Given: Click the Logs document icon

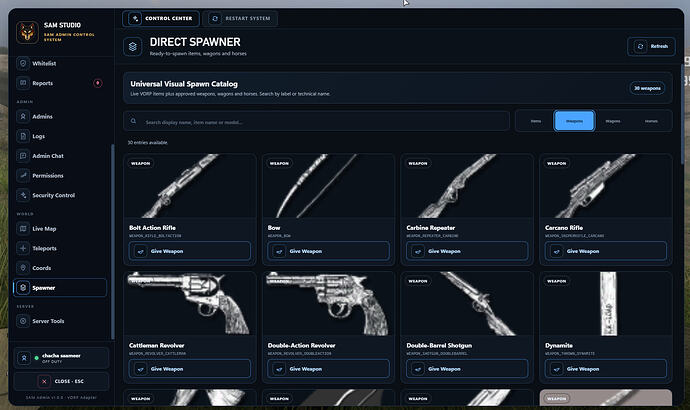Looking at the screenshot, I should click(23, 136).
